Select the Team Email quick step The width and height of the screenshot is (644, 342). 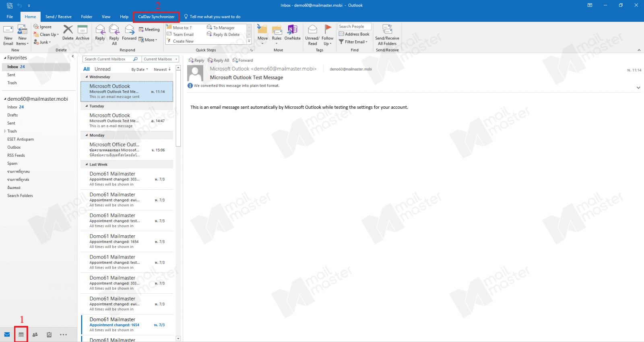[x=180, y=34]
